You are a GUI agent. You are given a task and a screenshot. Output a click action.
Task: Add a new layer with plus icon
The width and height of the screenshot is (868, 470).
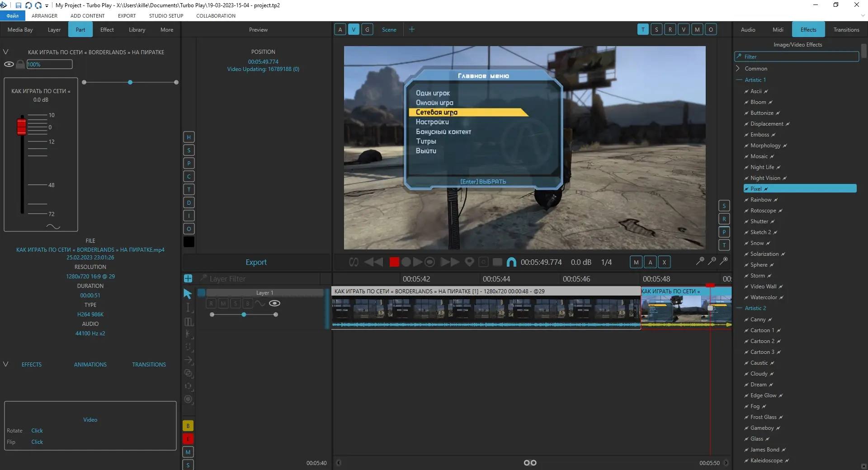click(188, 279)
